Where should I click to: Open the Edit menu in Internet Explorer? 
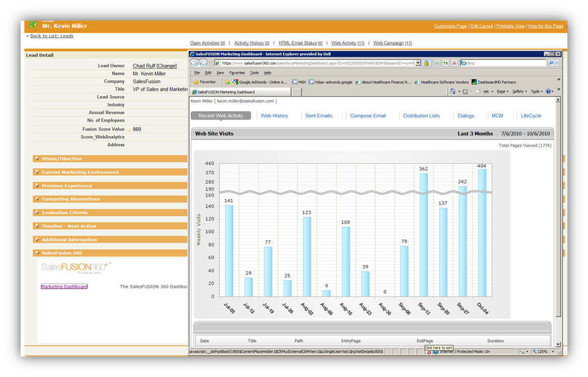pyautogui.click(x=208, y=73)
